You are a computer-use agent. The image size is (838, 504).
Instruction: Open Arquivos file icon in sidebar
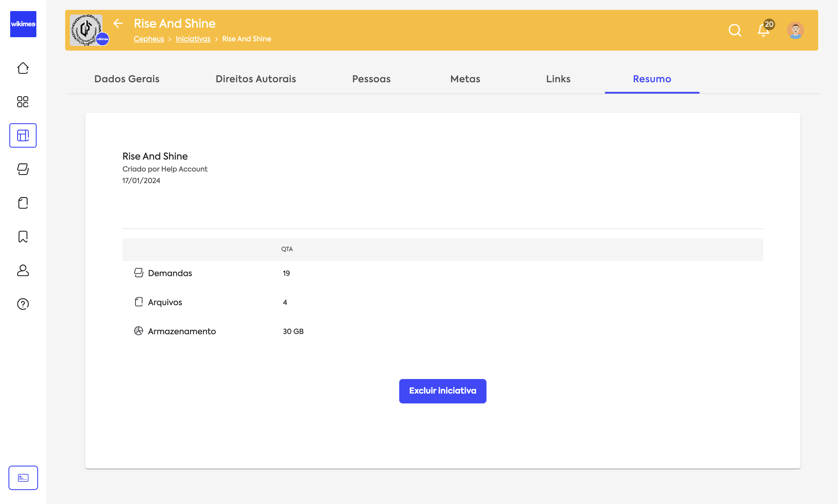[x=23, y=203]
